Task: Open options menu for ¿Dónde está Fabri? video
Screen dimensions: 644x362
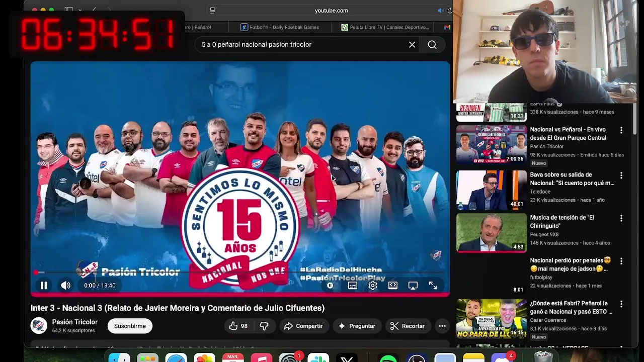Action: [x=621, y=304]
